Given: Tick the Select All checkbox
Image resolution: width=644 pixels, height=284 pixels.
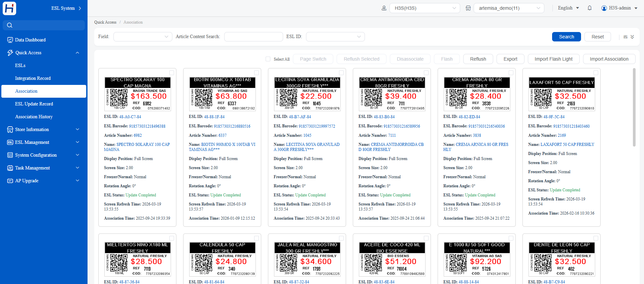Looking at the screenshot, I should point(268,59).
